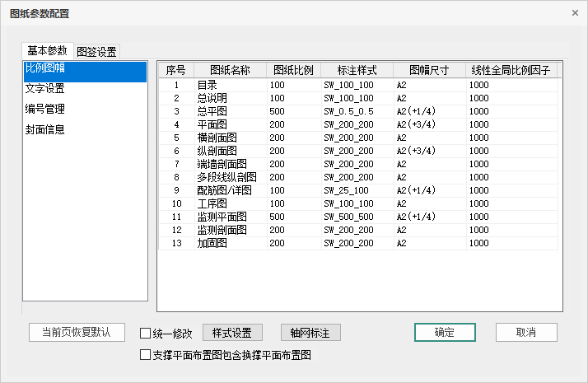Open 封面信息 in the sidebar list

click(x=45, y=129)
